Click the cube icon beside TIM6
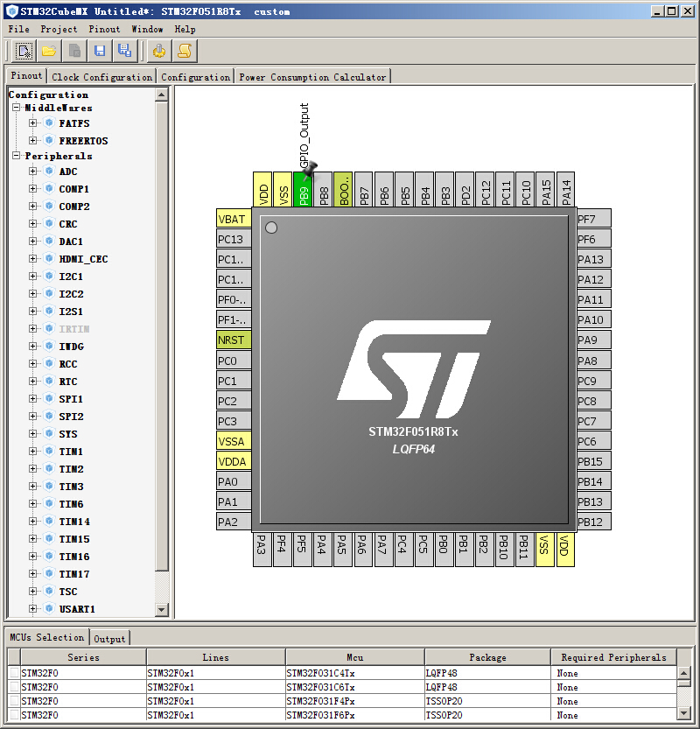Screen dimensions: 700x729 49,503
